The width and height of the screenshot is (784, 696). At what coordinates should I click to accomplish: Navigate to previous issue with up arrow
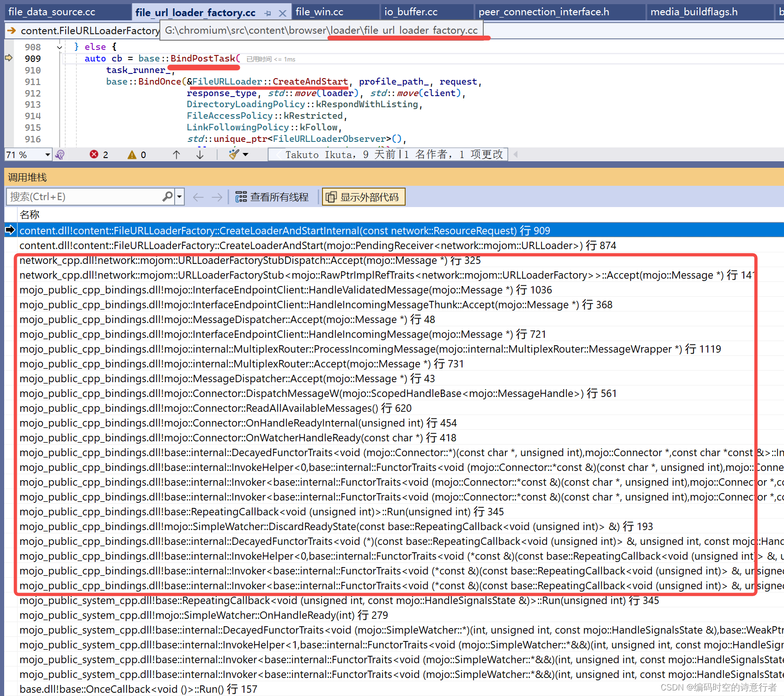coord(176,155)
